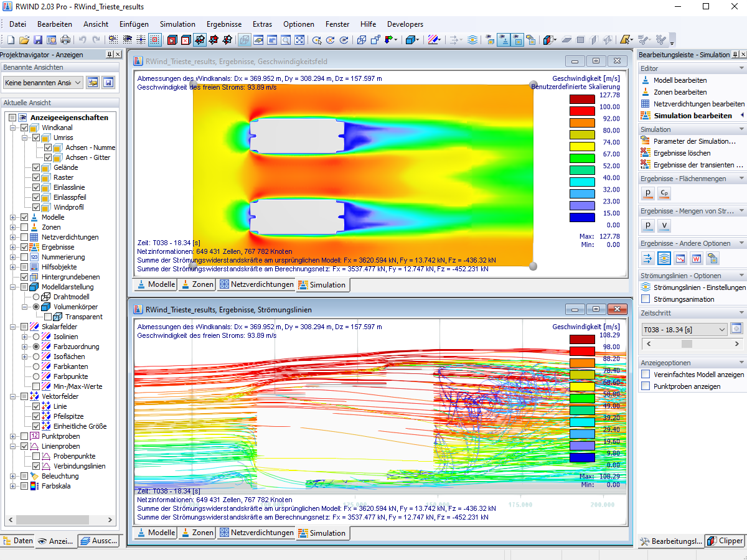Screen dimensions: 747x560
Task: Click the undo arrow in toolbar
Action: 83,40
